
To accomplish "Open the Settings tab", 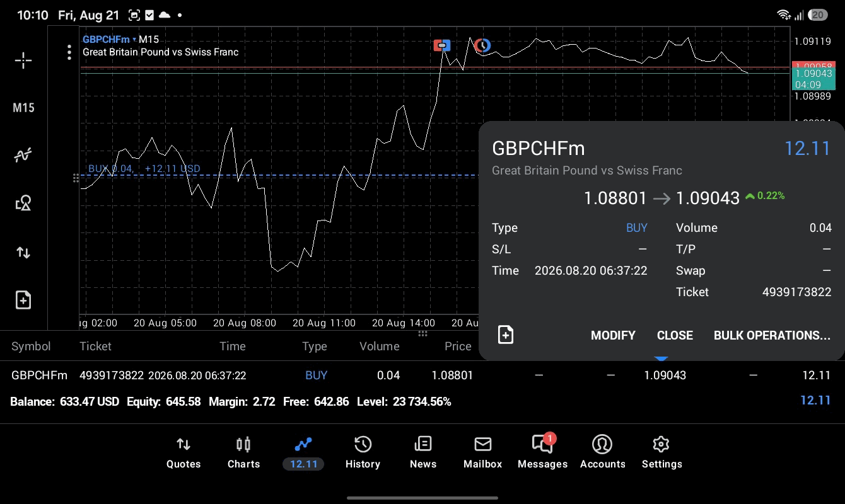I will coord(661,453).
